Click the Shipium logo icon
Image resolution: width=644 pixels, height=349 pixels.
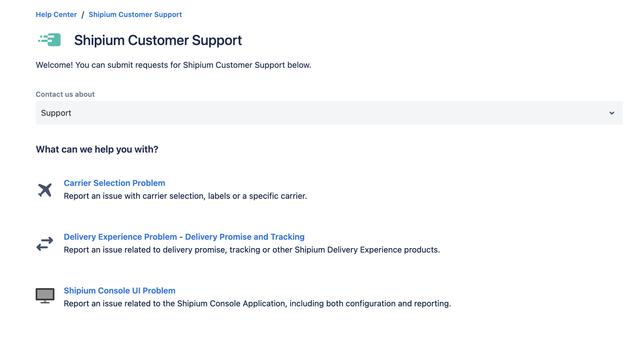[x=49, y=40]
